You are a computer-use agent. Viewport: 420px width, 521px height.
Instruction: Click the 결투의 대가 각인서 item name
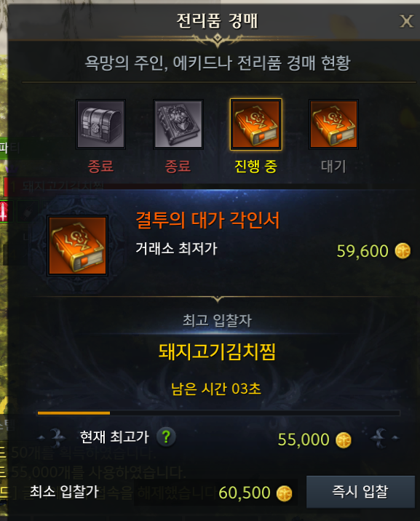point(207,220)
